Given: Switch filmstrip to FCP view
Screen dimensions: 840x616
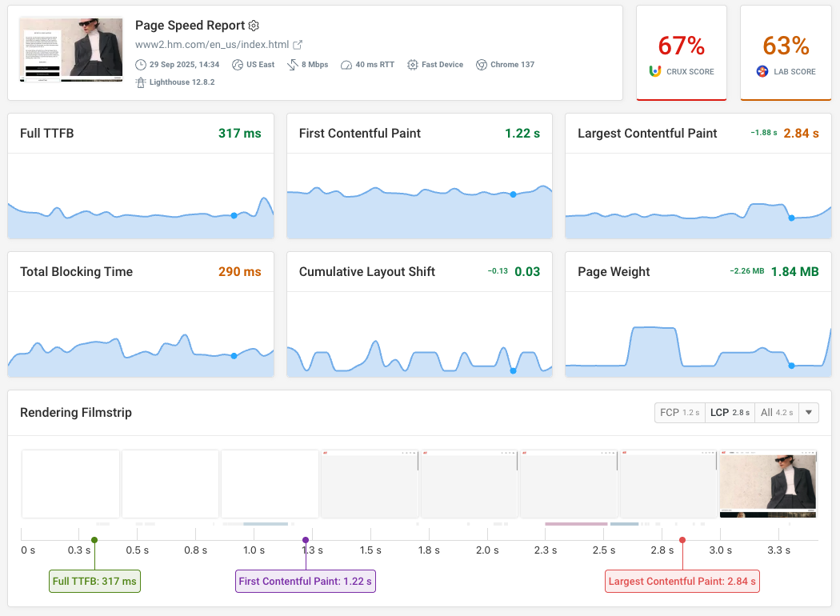Looking at the screenshot, I should tap(679, 412).
